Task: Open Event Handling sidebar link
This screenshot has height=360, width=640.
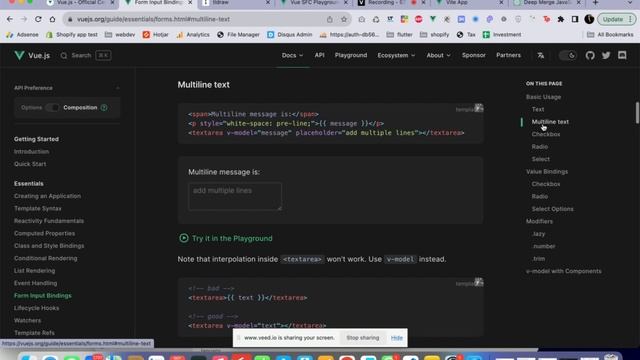Action: (x=36, y=283)
